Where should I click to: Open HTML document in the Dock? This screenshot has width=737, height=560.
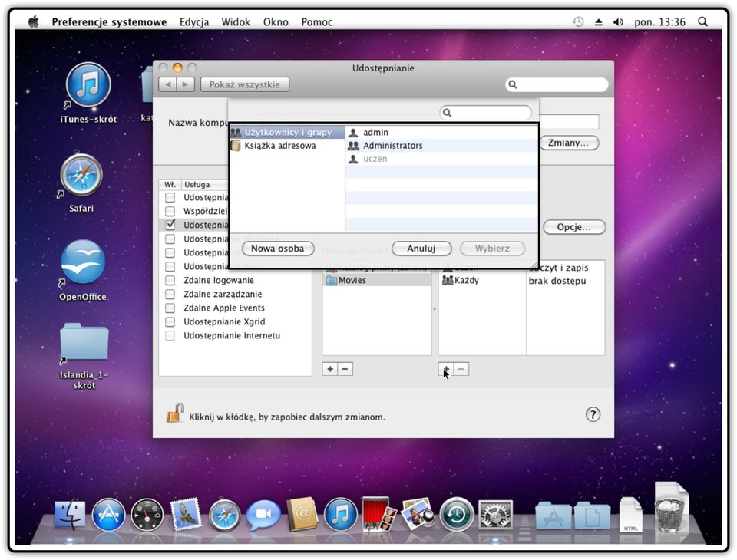click(631, 515)
